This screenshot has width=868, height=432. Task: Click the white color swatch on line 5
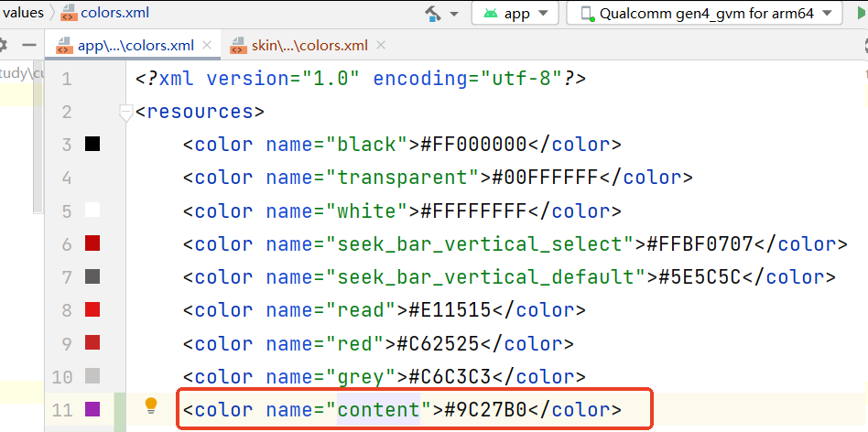pos(92,211)
